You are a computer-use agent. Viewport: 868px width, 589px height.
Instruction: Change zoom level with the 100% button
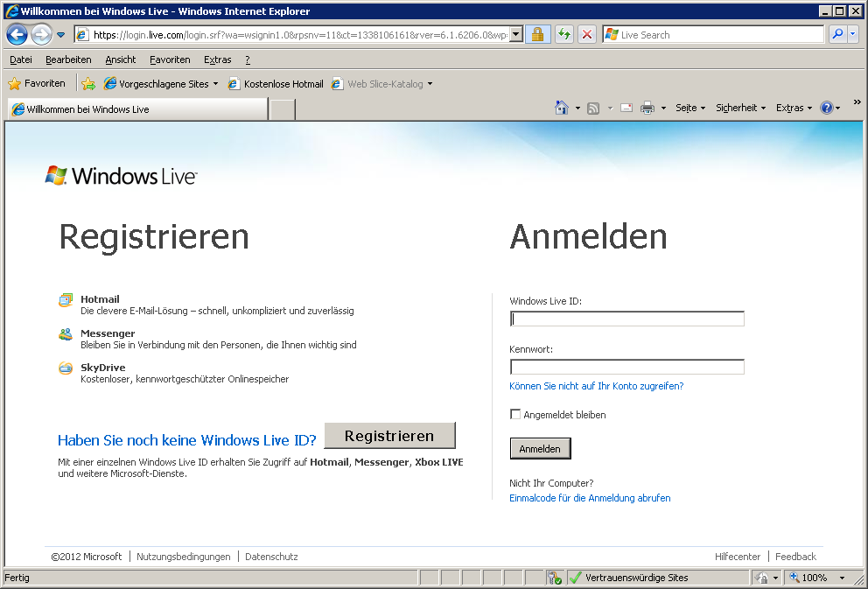click(x=808, y=578)
